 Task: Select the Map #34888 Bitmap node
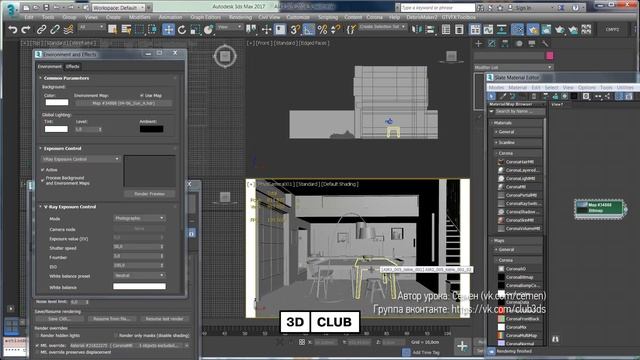click(600, 208)
